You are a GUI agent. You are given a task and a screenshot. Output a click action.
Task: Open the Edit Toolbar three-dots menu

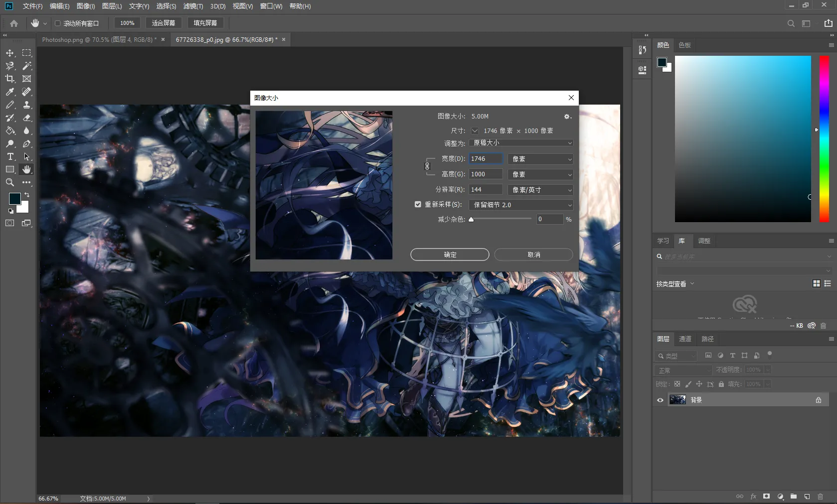(27, 182)
